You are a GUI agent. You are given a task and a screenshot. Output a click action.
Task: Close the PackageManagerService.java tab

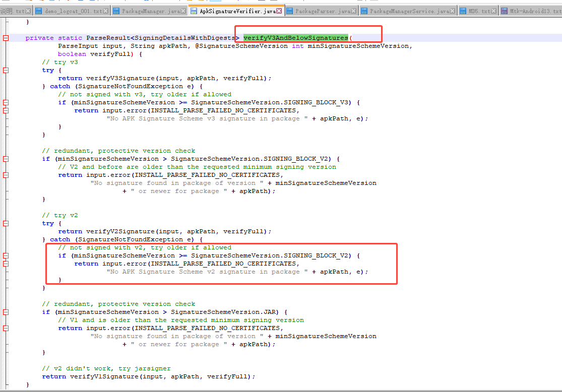[452, 11]
